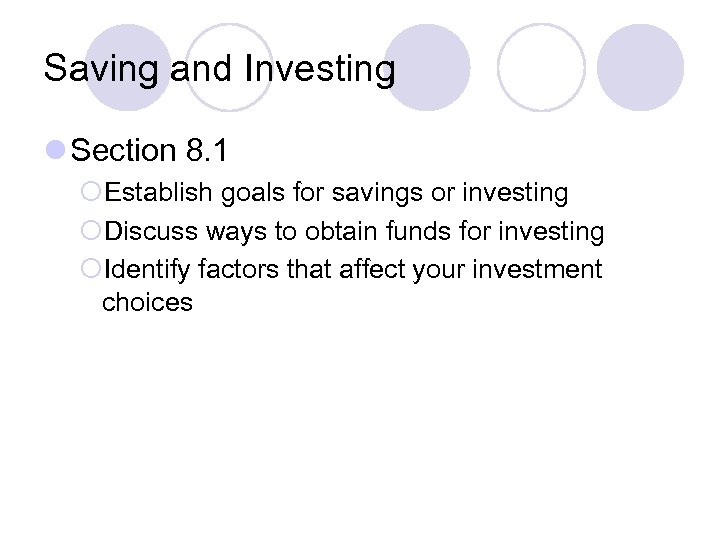Click the hollow bullet before "Identify factors"
This screenshot has width=720, height=540.
pos(92,270)
